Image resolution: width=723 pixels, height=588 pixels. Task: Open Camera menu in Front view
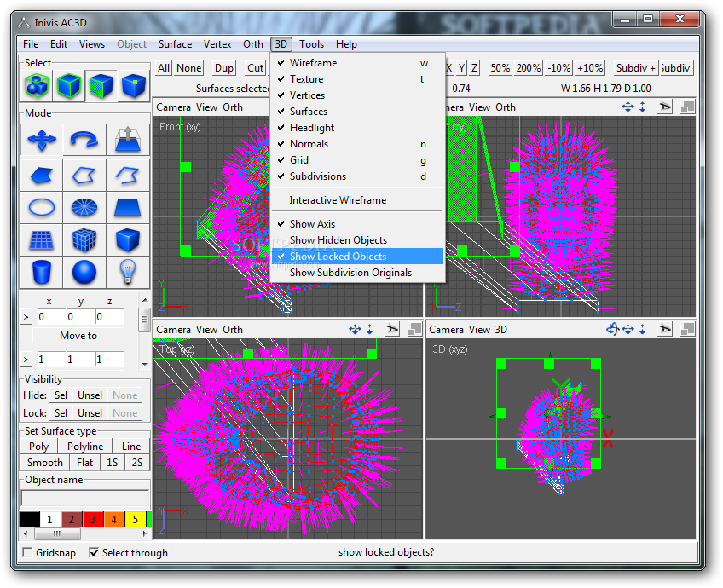click(173, 107)
